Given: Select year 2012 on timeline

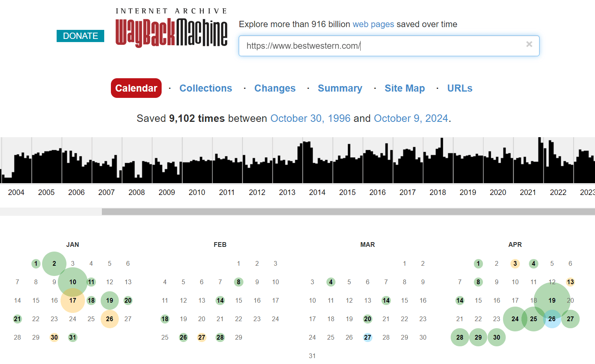Looking at the screenshot, I should pos(257,192).
